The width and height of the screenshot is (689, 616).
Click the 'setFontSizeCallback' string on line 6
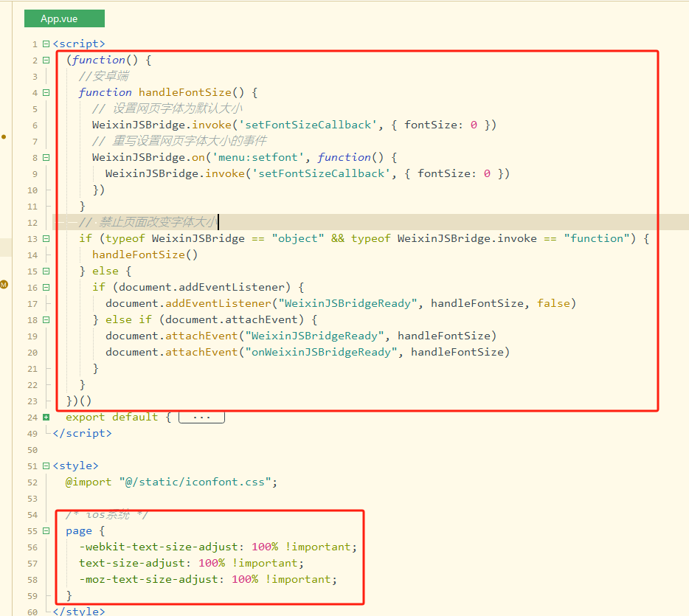coord(308,125)
